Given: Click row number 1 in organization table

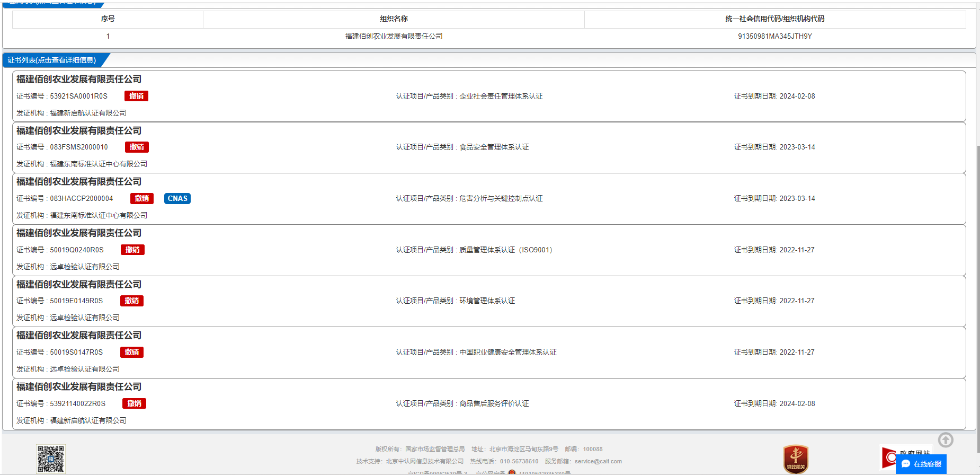Looking at the screenshot, I should pos(108,36).
